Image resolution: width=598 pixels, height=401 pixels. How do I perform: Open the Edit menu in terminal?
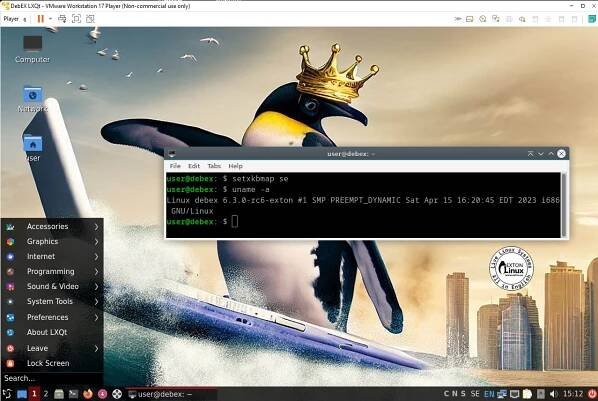194,166
